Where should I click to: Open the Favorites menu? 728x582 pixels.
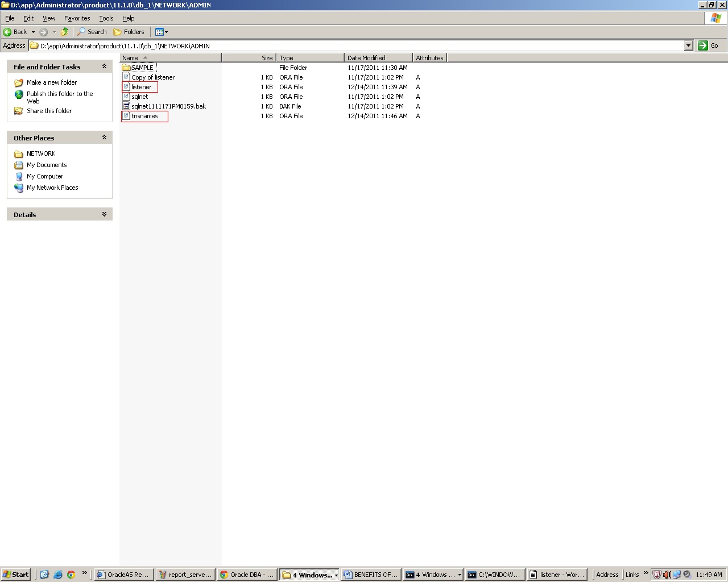coord(77,18)
